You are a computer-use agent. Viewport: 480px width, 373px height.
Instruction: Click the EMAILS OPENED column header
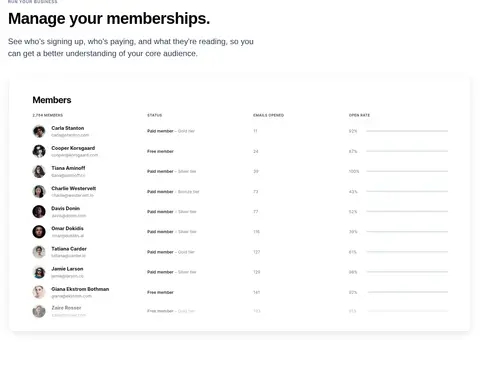coord(268,115)
